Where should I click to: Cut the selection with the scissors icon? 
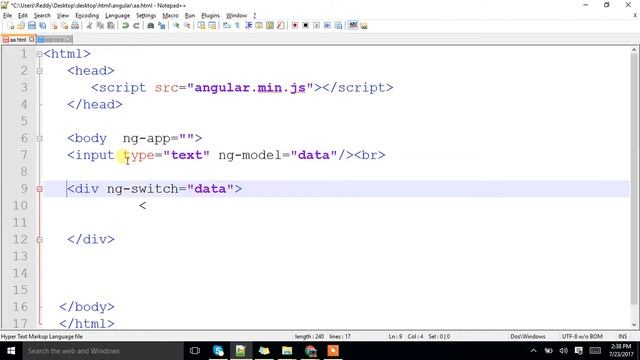point(89,26)
